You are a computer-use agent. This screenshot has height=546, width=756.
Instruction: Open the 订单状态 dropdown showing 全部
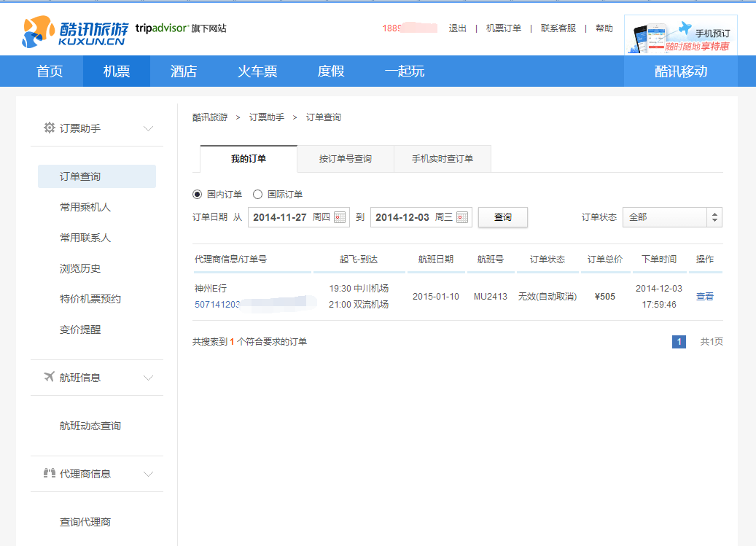[x=672, y=217]
